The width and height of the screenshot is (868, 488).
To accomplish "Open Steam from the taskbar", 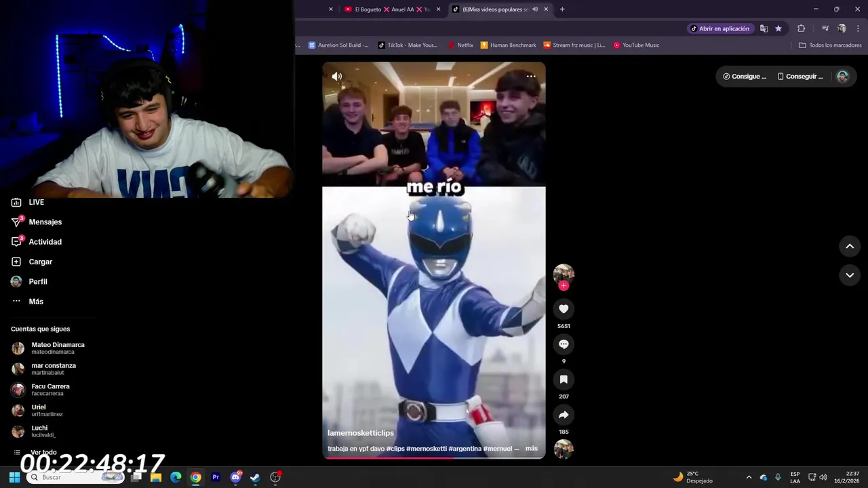I will [x=255, y=477].
